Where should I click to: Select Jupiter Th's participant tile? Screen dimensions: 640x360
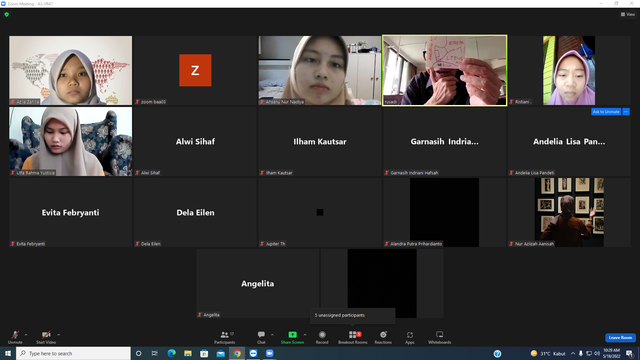point(320,212)
